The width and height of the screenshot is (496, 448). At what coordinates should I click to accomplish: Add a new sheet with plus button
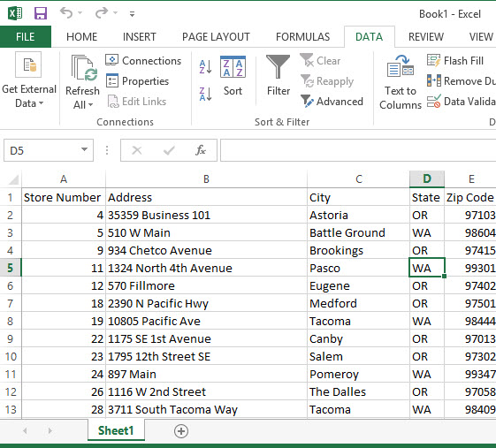tap(181, 431)
